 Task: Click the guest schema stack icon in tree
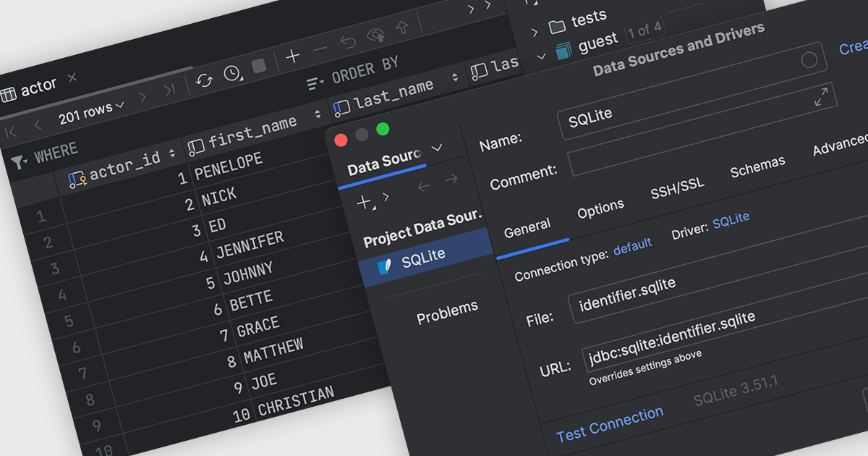pos(563,50)
